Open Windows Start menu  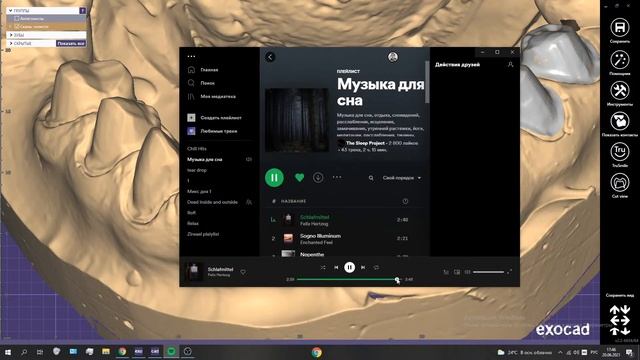(7, 352)
